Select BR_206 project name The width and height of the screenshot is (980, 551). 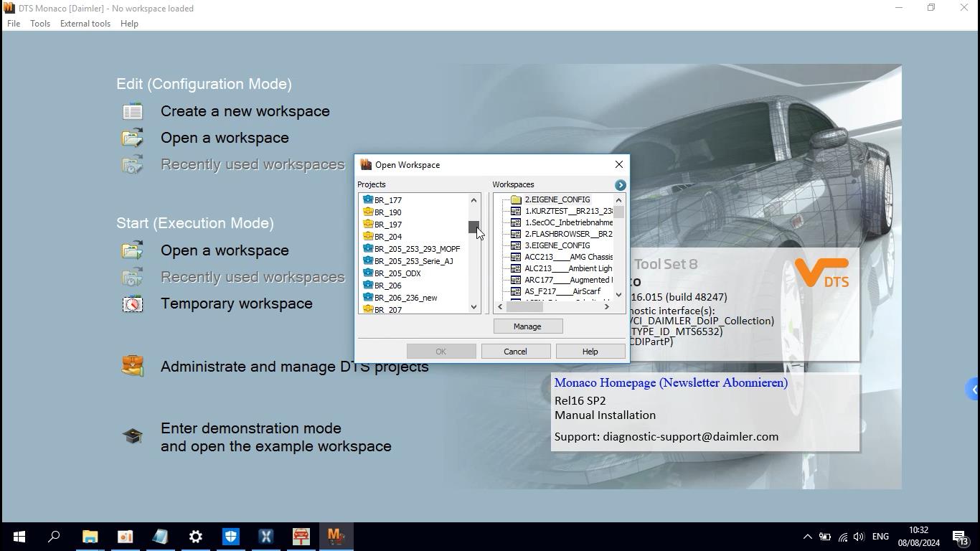click(387, 286)
